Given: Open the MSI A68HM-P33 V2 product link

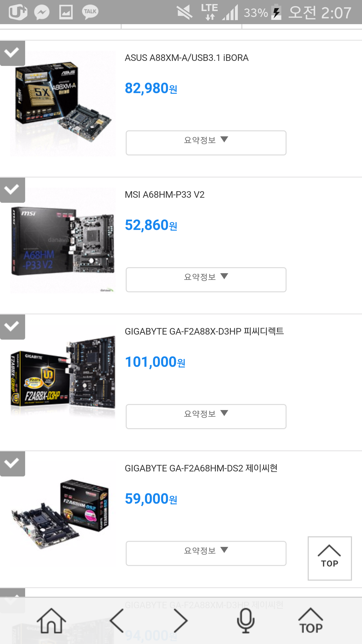Looking at the screenshot, I should [165, 195].
